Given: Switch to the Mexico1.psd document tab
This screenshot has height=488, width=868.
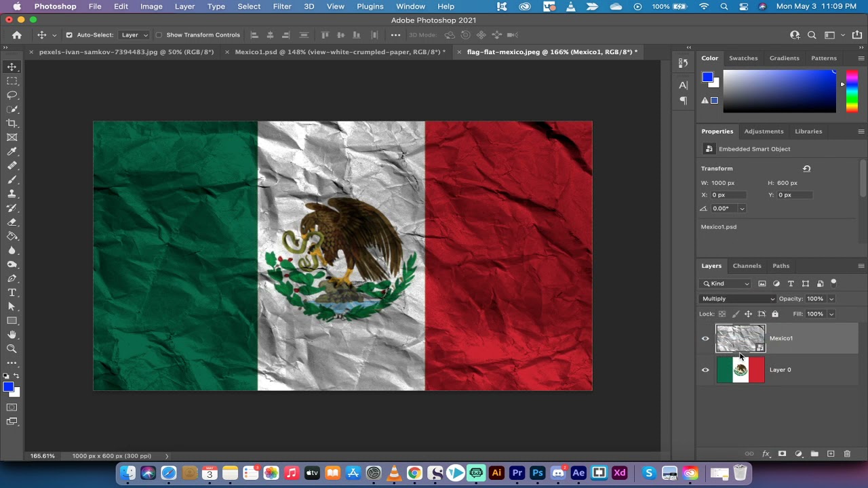Looking at the screenshot, I should 340,52.
